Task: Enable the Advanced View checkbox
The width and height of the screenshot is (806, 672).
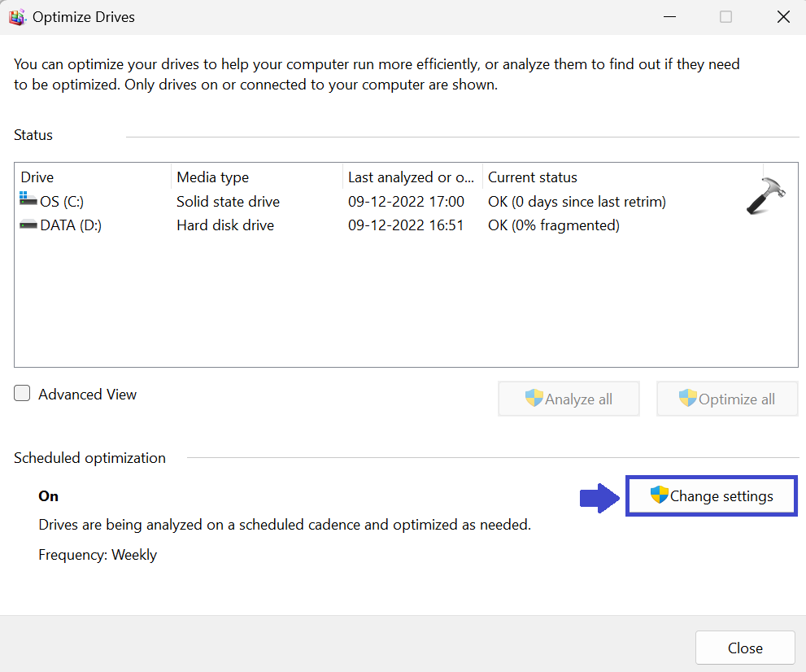Action: [x=23, y=394]
